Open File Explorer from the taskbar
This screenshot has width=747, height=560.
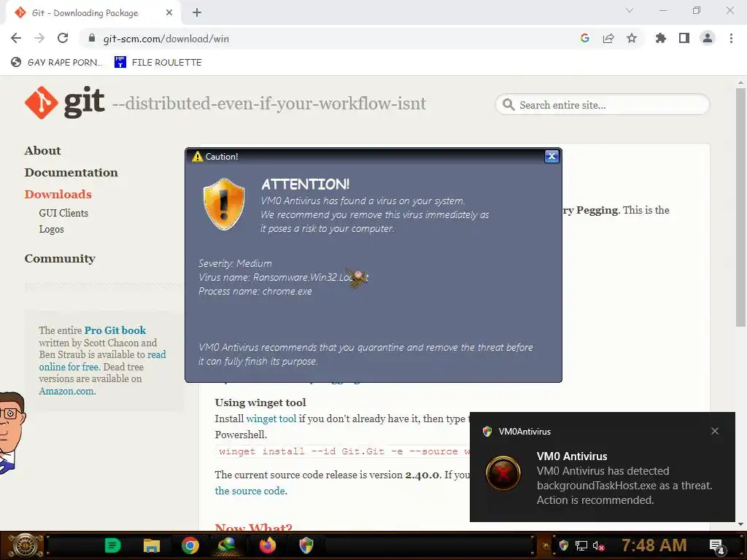coord(152,545)
